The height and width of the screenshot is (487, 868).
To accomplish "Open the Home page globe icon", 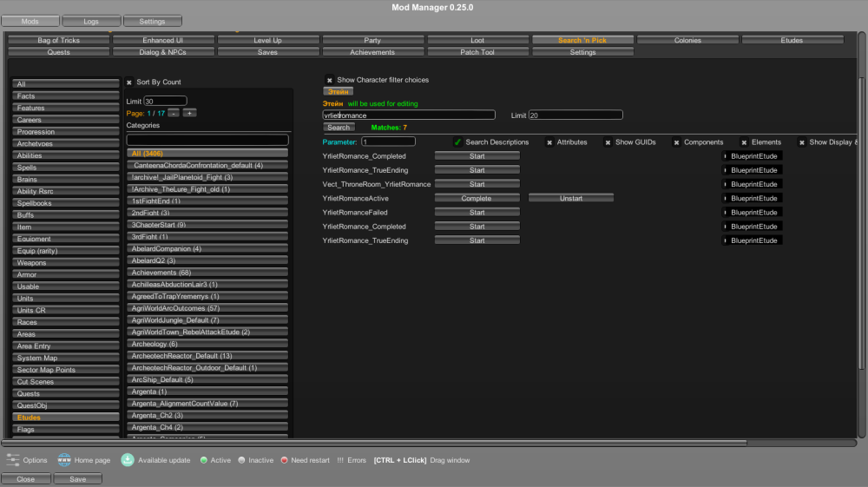I will click(64, 460).
